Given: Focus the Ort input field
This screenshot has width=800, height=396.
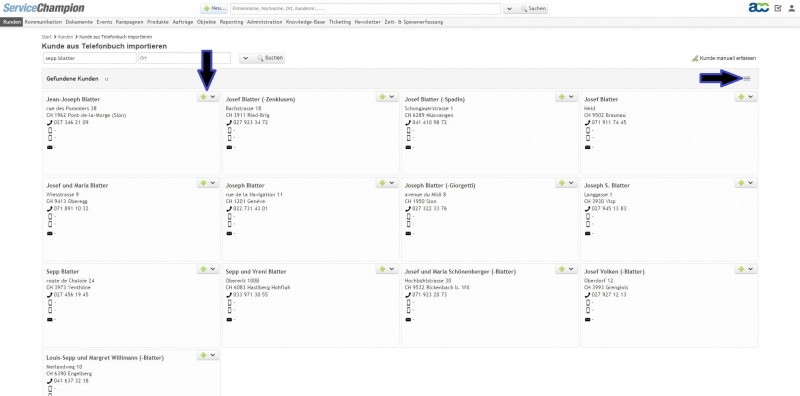Looking at the screenshot, I should [x=184, y=58].
